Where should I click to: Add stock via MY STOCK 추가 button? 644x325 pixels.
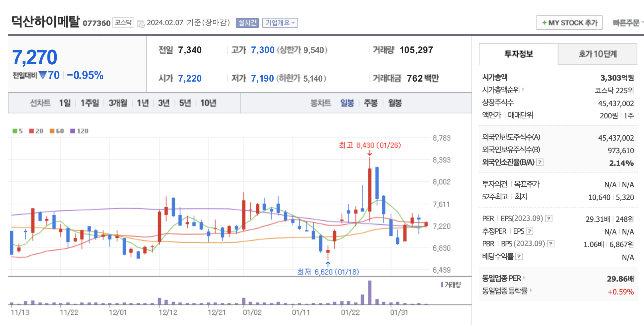[x=569, y=23]
